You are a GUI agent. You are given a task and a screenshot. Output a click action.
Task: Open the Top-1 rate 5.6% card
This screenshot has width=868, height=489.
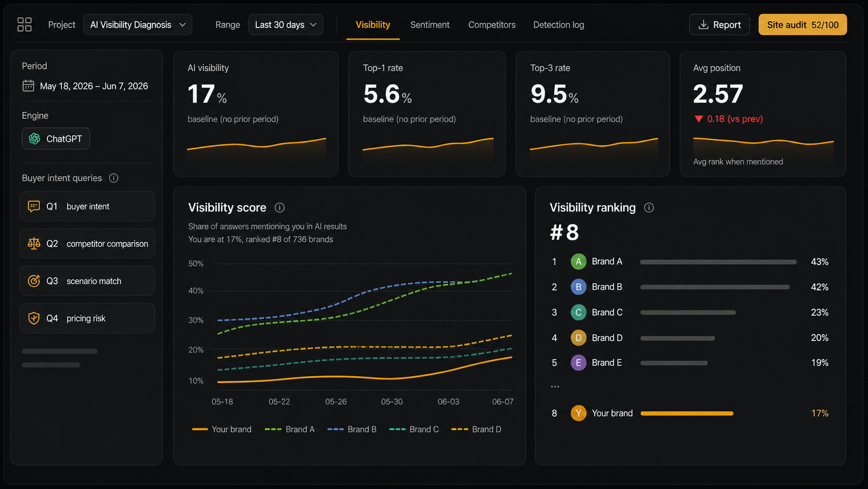pos(427,114)
